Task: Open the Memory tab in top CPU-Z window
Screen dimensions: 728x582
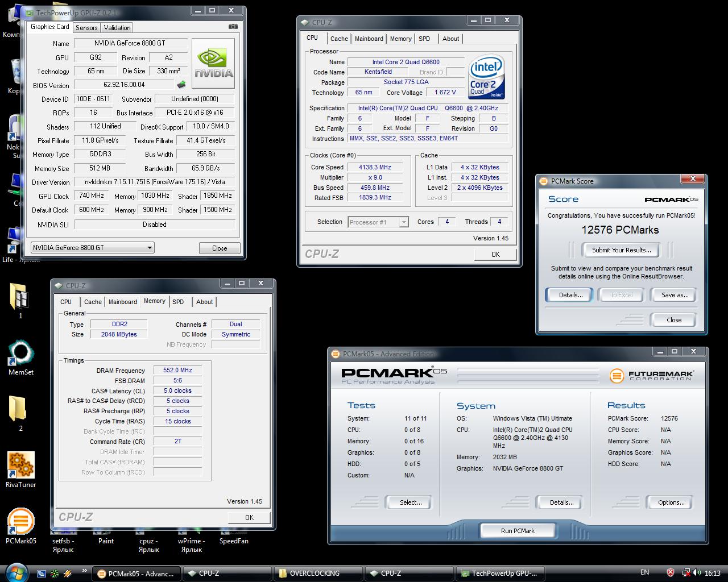Action: click(401, 39)
